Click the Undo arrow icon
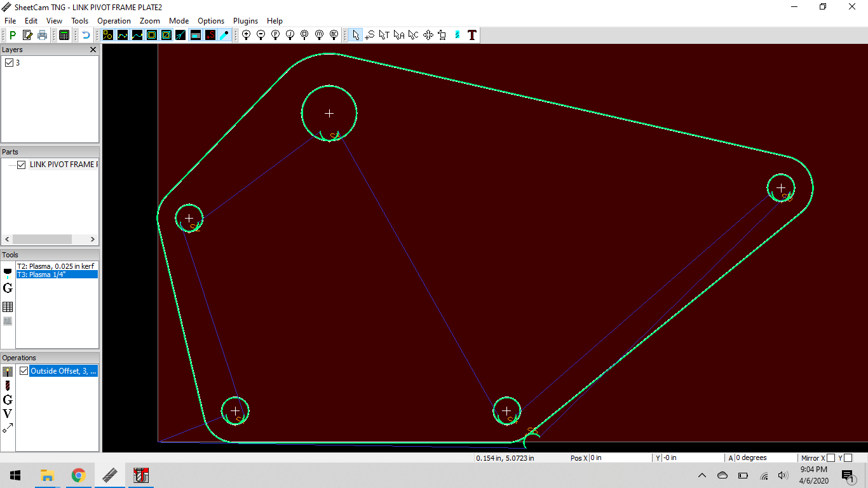Viewport: 868px width, 488px height. [85, 35]
